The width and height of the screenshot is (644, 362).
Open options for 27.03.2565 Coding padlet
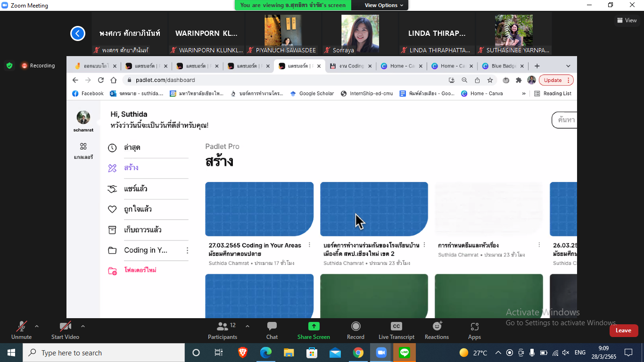[x=309, y=245]
